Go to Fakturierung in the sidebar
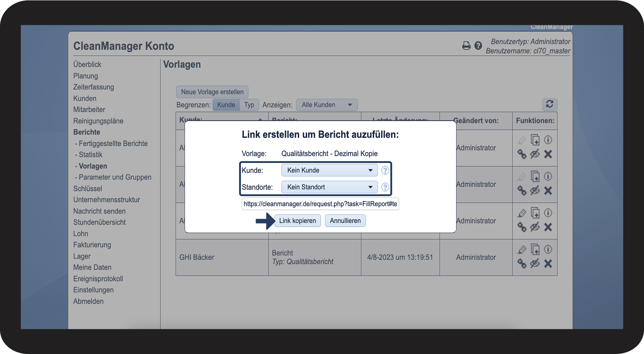 coord(92,245)
